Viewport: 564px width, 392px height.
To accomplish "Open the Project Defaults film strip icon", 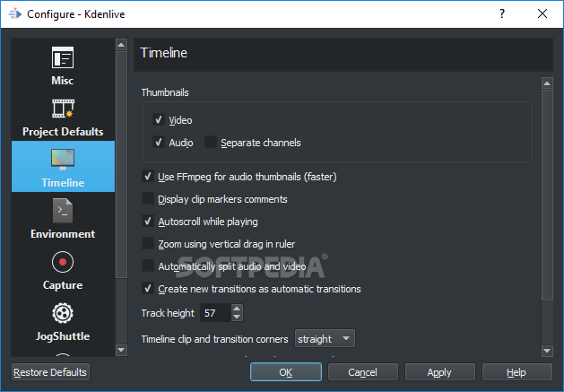I will click(x=63, y=109).
